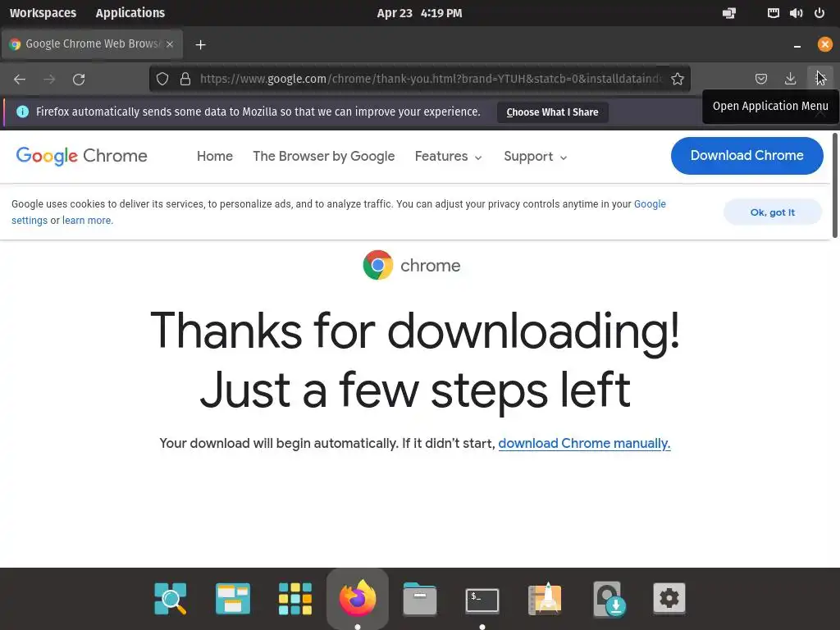This screenshot has height=630, width=840.
Task: Open the volume control in top bar
Action: tap(796, 13)
